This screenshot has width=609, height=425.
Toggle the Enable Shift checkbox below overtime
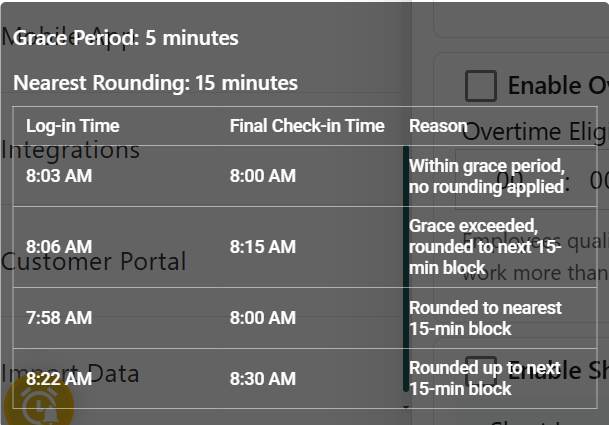(x=481, y=370)
